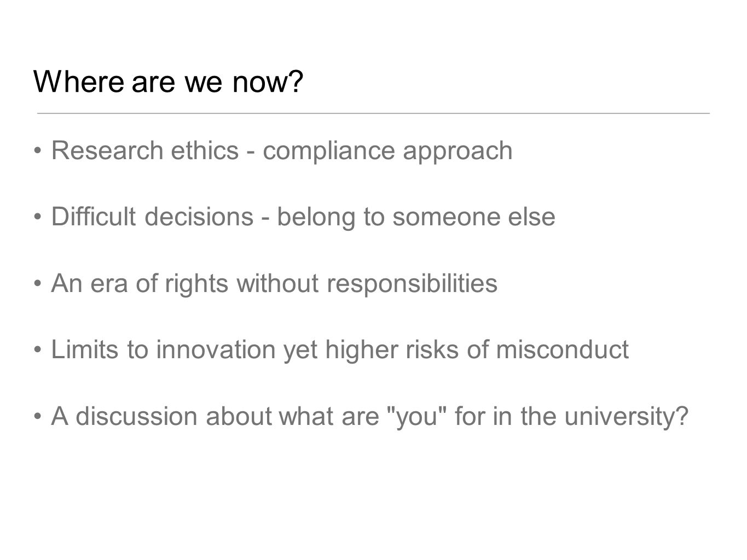Click the bullet dot before 'Difficult decisions'
The width and height of the screenshot is (747, 560).
pyautogui.click(x=38, y=218)
